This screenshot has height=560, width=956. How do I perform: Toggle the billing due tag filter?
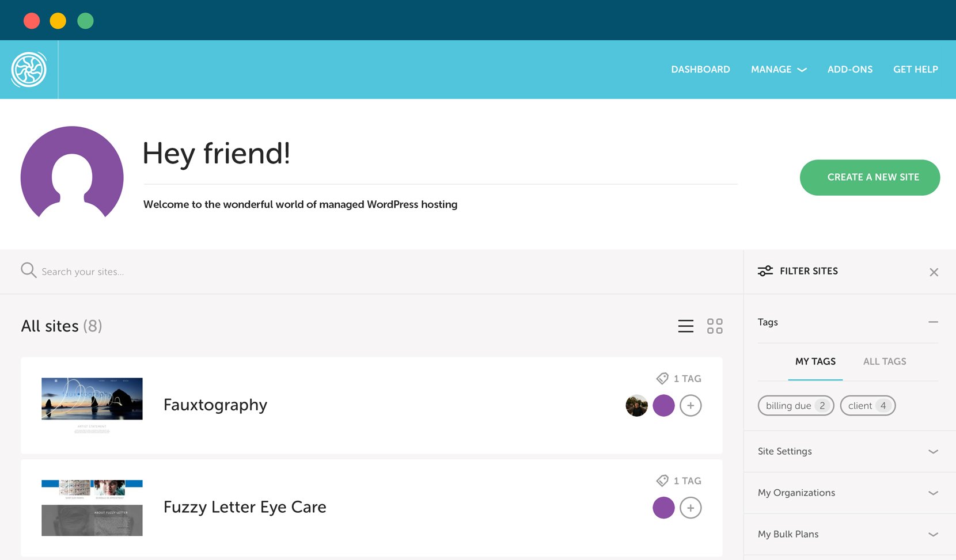coord(795,406)
